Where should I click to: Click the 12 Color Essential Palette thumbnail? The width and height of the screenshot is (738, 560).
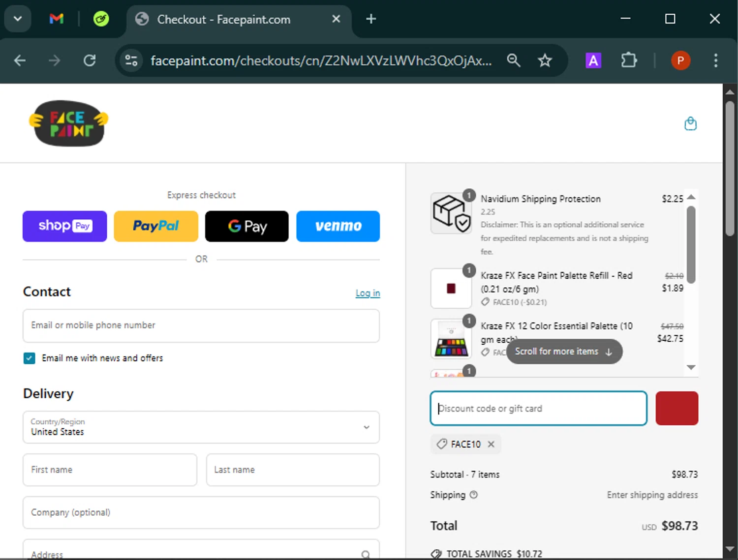[451, 339]
